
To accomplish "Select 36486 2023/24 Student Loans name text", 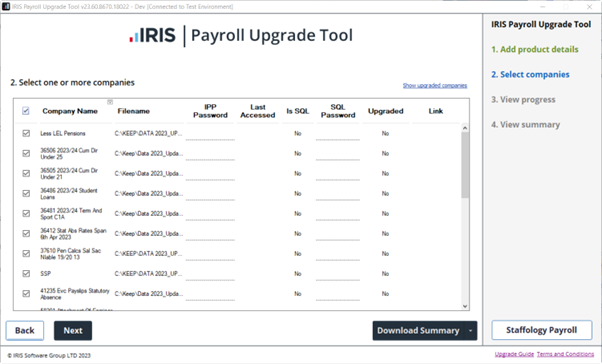I will [69, 194].
